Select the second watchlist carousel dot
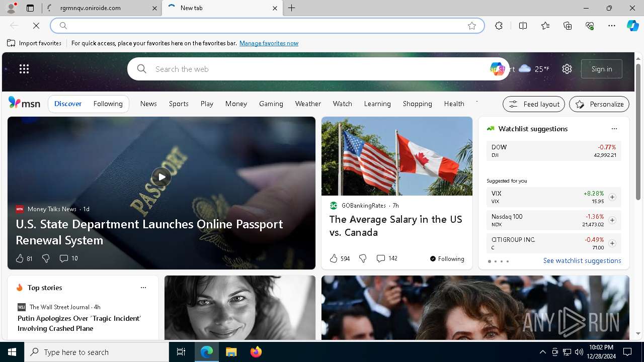This screenshot has height=362, width=644. pyautogui.click(x=495, y=261)
